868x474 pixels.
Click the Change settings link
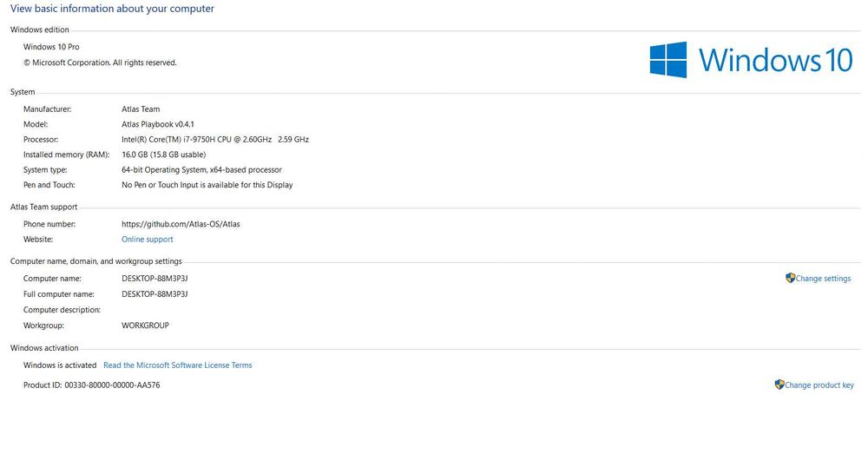823,279
